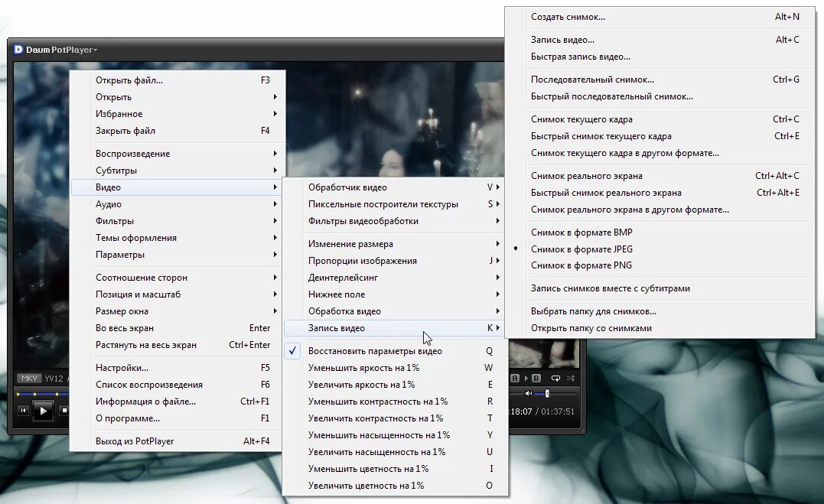Expand 'Изменение размера' submenu

tap(393, 244)
